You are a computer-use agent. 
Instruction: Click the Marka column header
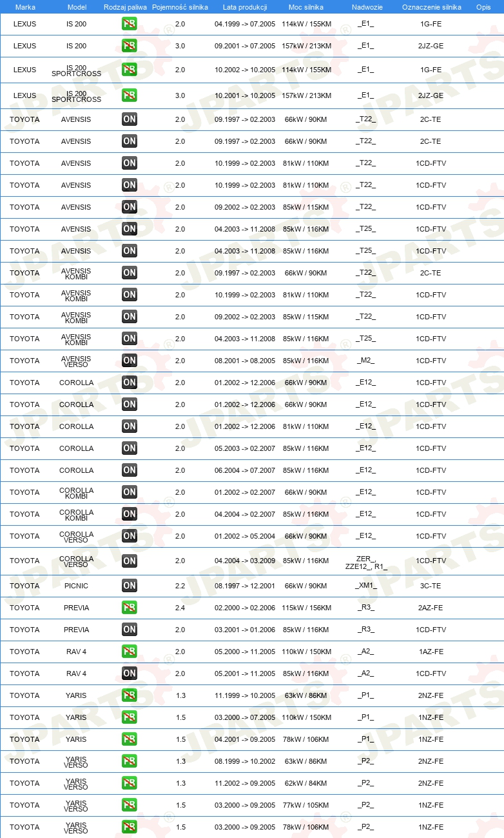[x=25, y=6]
